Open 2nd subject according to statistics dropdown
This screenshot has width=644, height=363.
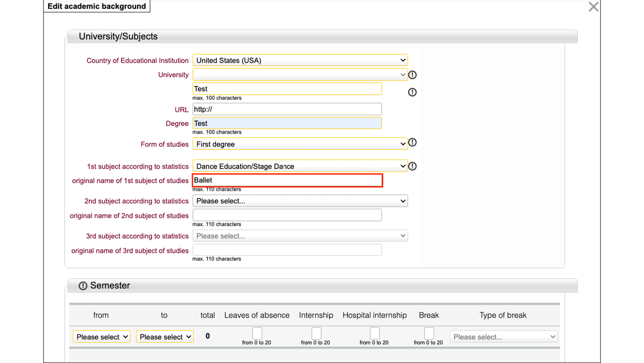[300, 201]
